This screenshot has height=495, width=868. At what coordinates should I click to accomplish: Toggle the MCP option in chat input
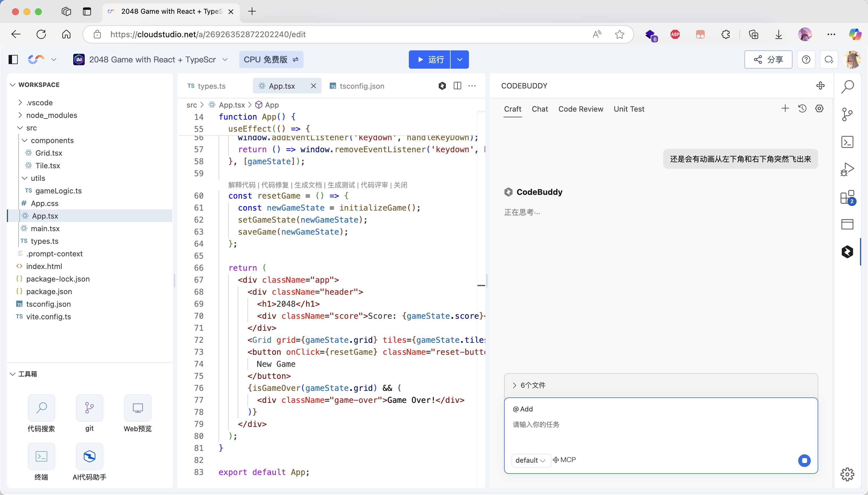[x=564, y=460]
